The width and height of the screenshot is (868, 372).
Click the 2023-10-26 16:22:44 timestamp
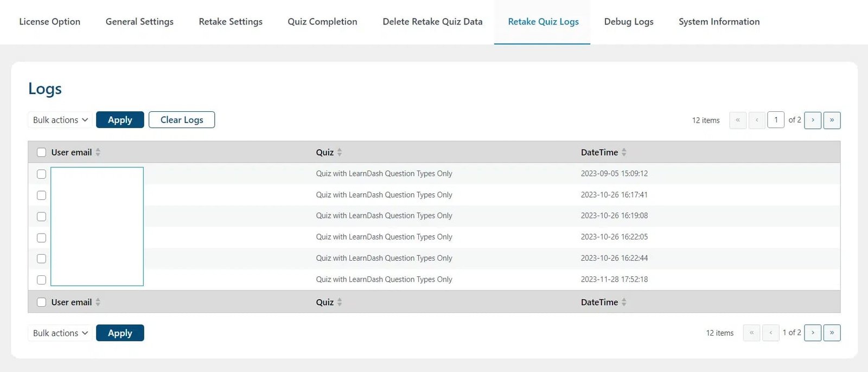click(x=614, y=258)
